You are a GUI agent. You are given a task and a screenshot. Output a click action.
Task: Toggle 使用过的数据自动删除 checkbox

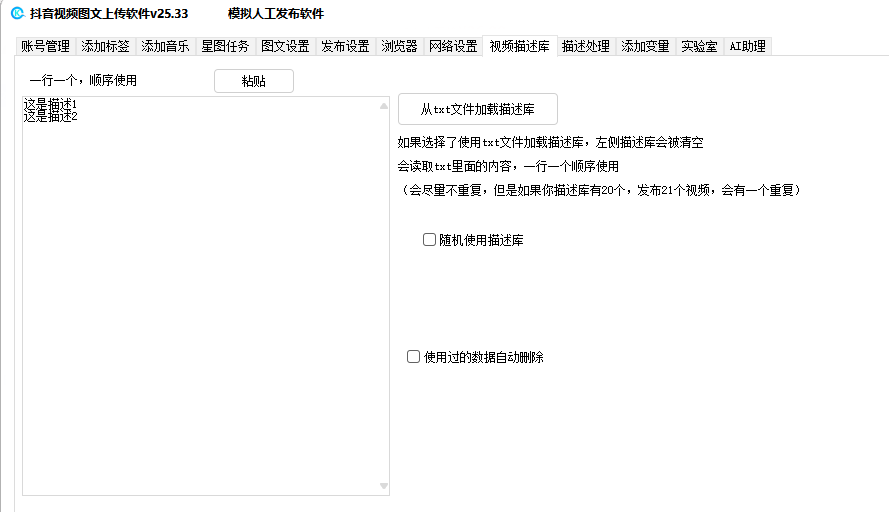pos(414,357)
